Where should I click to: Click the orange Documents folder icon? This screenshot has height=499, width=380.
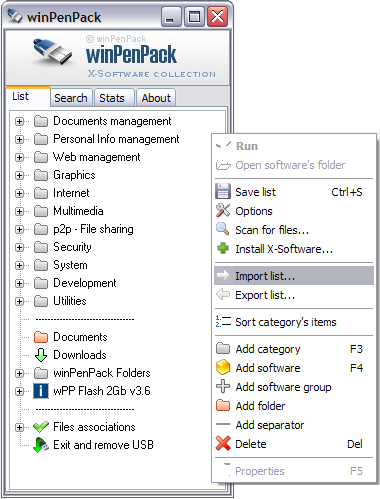click(x=41, y=337)
